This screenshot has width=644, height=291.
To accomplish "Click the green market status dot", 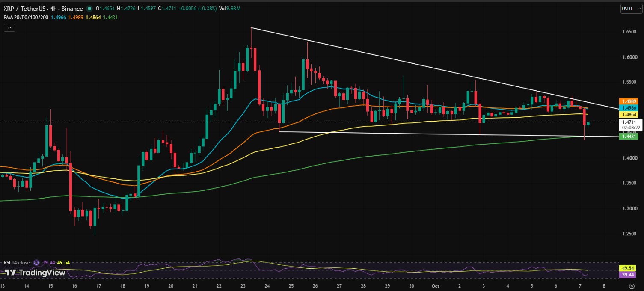I will click(89, 9).
